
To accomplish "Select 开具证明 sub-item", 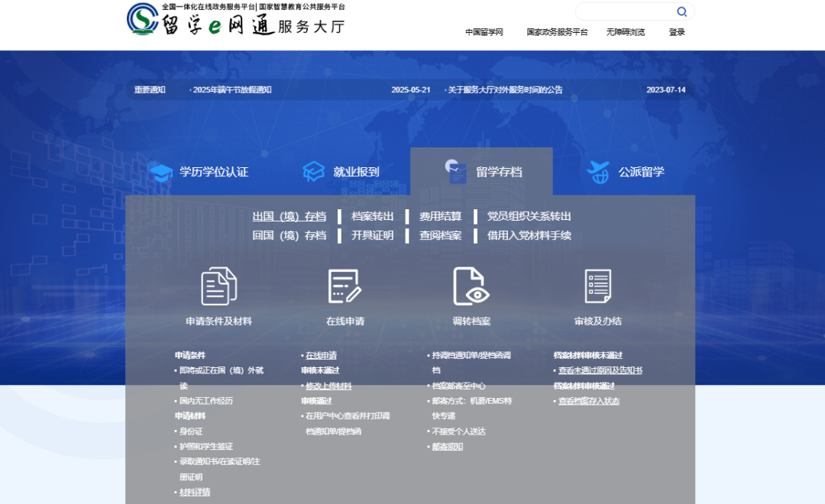I will (373, 235).
